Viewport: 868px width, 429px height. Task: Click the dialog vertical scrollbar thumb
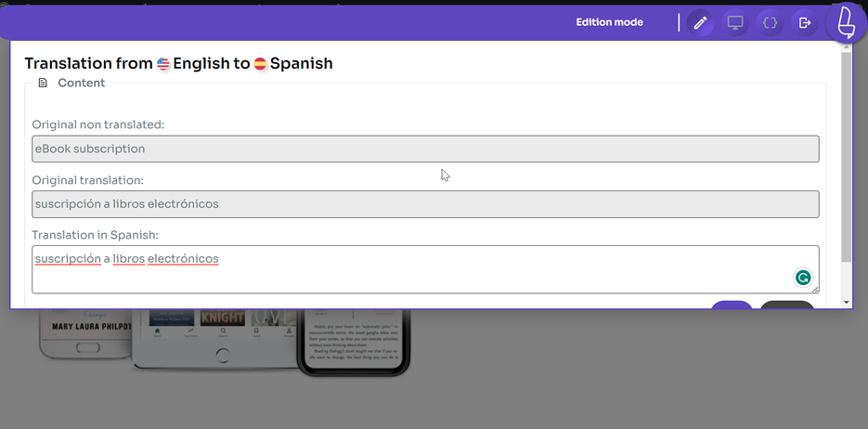[x=846, y=157]
